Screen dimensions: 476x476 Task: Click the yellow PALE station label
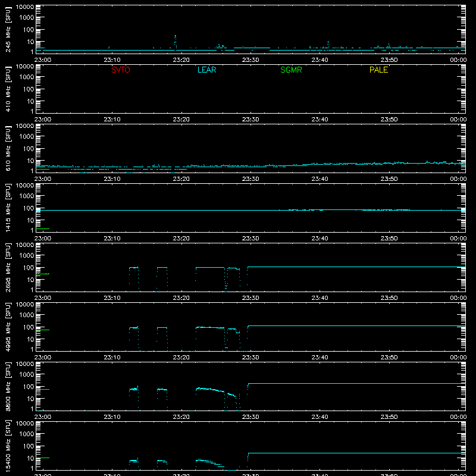coord(378,70)
